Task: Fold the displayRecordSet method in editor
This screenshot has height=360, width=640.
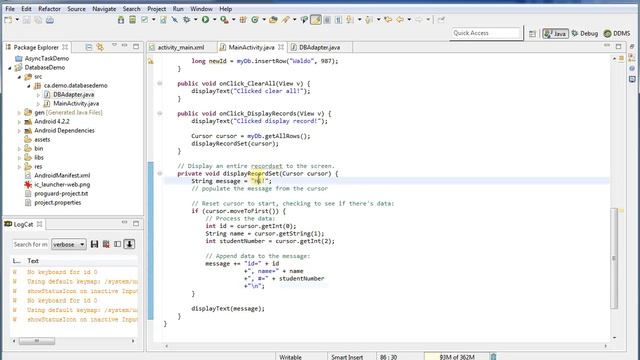Action: click(x=160, y=173)
